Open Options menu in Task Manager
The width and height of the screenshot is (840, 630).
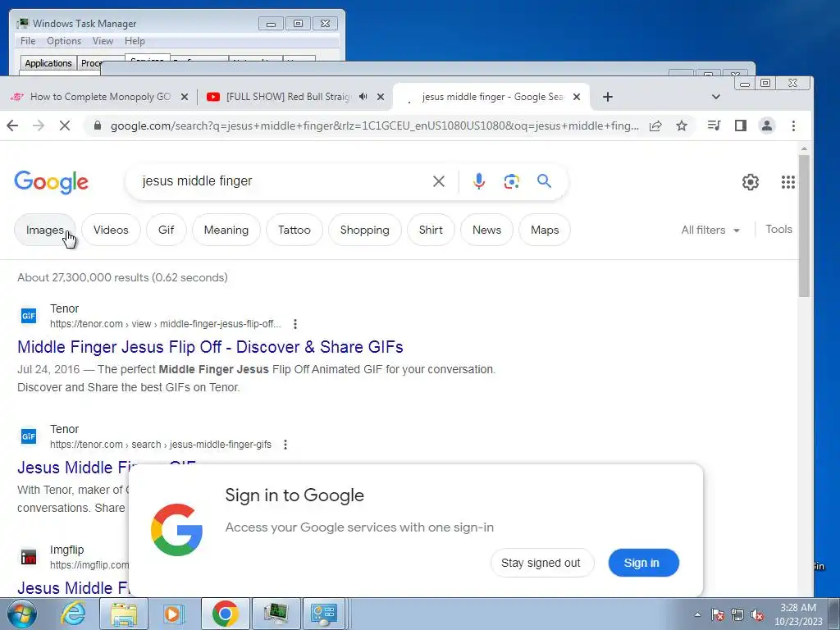click(64, 41)
